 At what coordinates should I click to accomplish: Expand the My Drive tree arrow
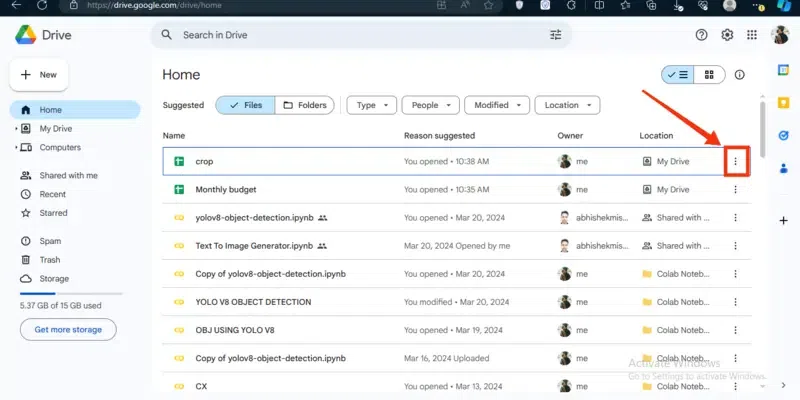pyautogui.click(x=16, y=129)
